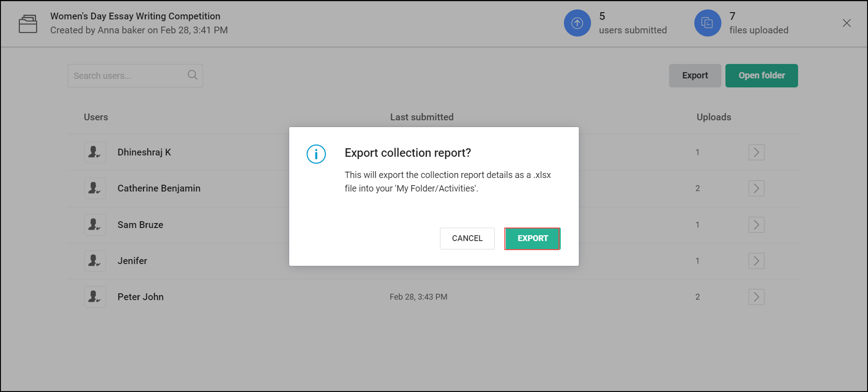
Task: Click Sam Bruze avatar icon
Action: point(95,225)
